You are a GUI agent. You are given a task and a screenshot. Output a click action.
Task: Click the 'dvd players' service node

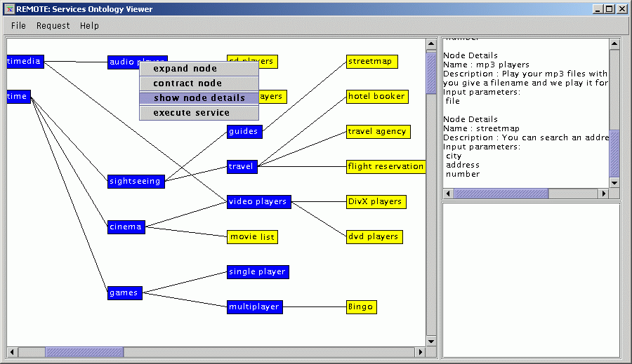(374, 237)
